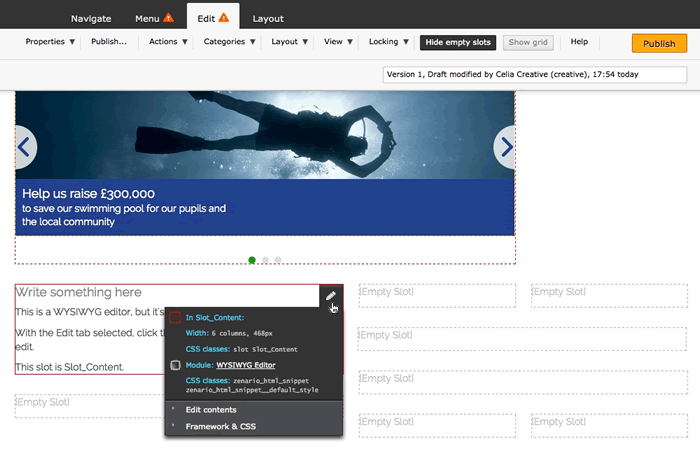Choose Edit contents from the slot menu

click(211, 410)
